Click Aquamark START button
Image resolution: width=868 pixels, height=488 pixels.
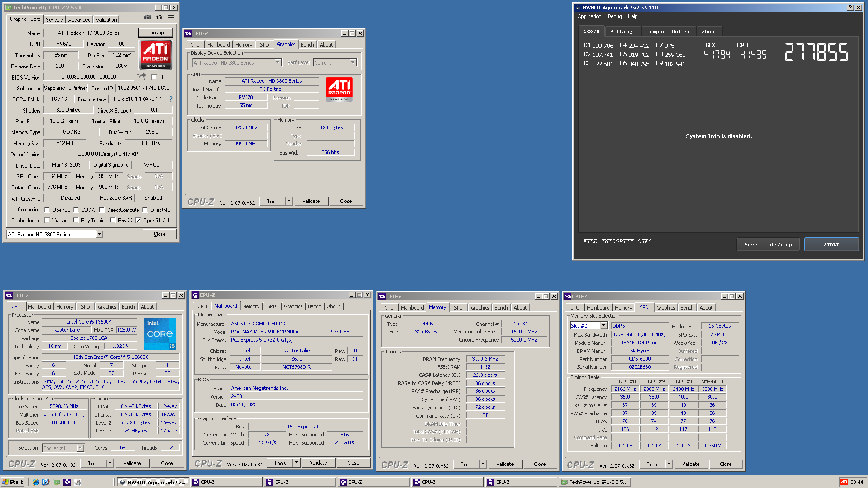tap(831, 244)
